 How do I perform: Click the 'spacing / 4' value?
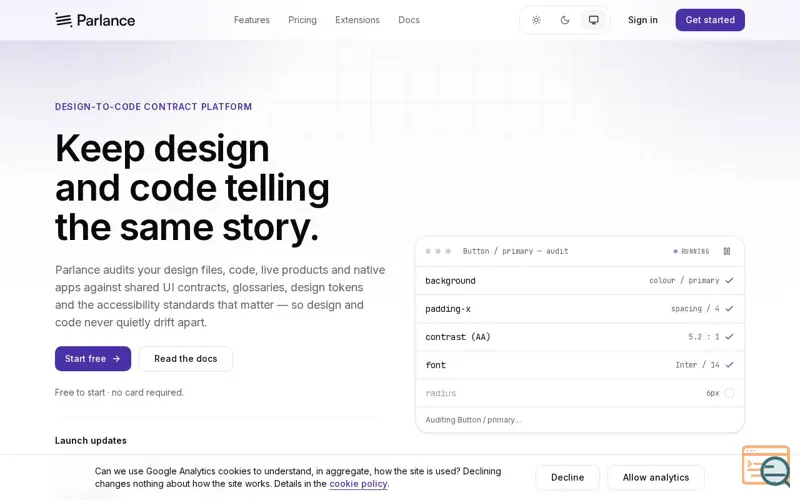click(x=695, y=309)
